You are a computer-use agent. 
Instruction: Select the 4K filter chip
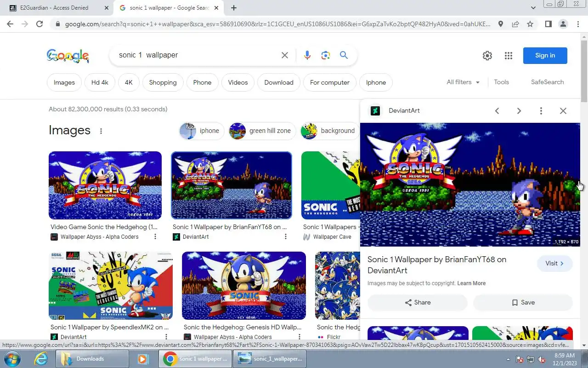click(x=129, y=82)
